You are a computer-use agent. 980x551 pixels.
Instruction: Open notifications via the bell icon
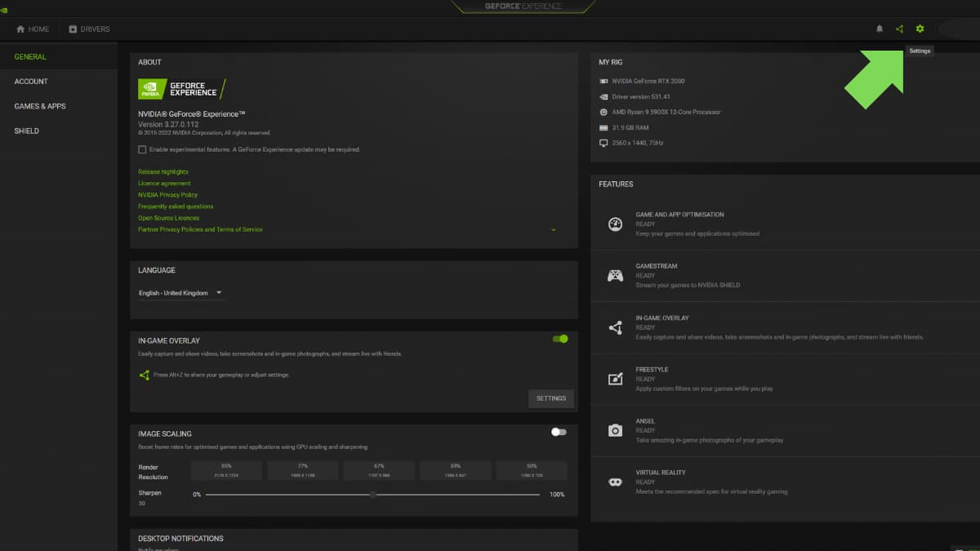880,29
